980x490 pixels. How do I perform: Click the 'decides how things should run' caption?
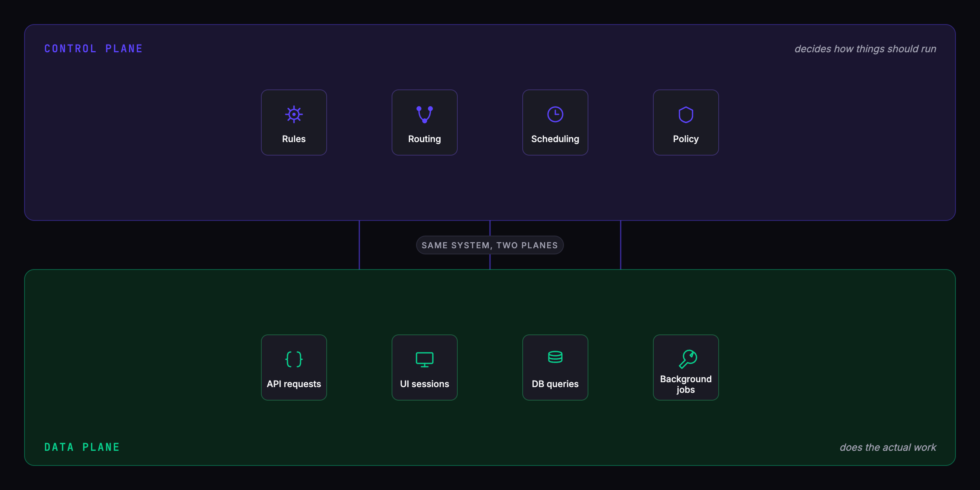pyautogui.click(x=865, y=49)
